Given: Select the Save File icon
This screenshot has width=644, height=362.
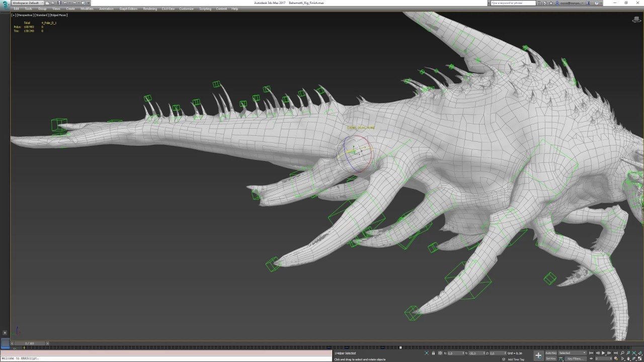Looking at the screenshot, I should [59, 3].
